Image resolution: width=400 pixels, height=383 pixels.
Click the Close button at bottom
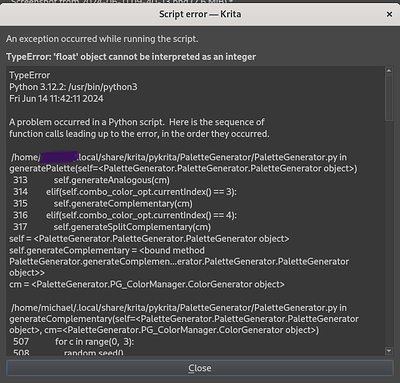(x=200, y=368)
